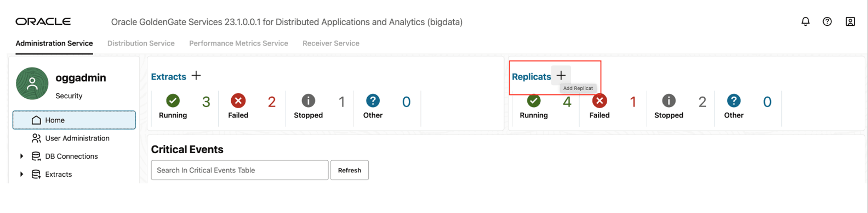The image size is (868, 213).
Task: Click the Oracle GoldenGate Services title text
Action: click(287, 22)
